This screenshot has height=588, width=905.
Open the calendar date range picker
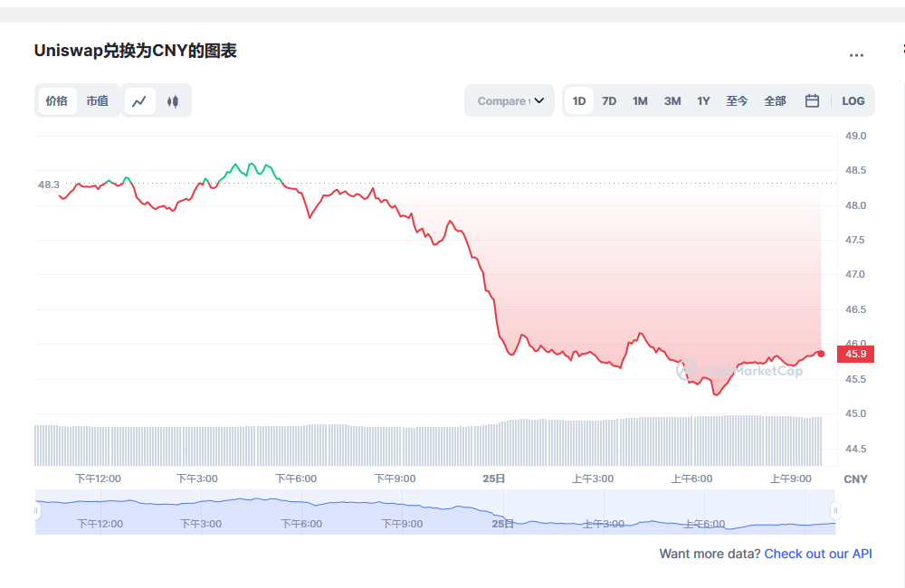coord(812,101)
